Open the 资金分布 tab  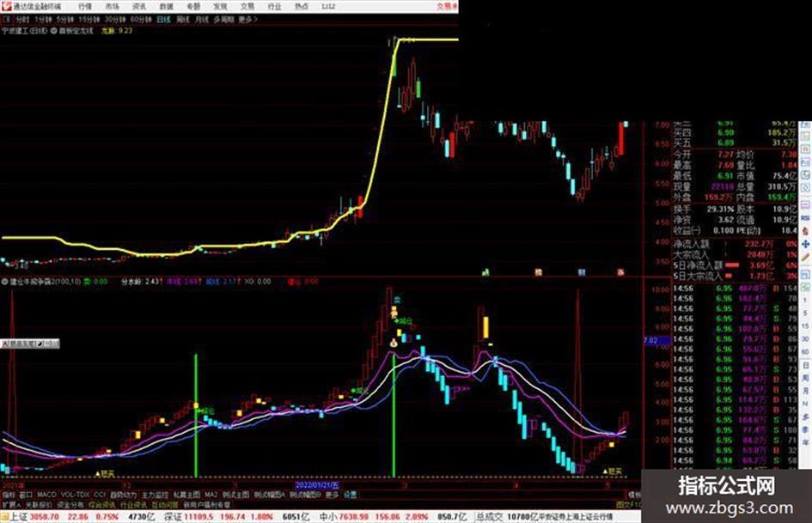[70, 504]
